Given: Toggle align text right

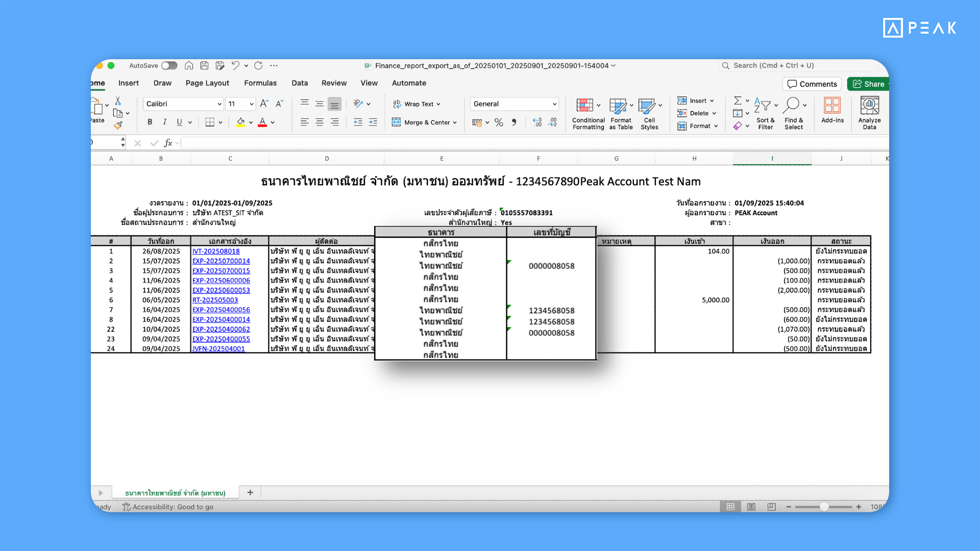Looking at the screenshot, I should tap(334, 122).
